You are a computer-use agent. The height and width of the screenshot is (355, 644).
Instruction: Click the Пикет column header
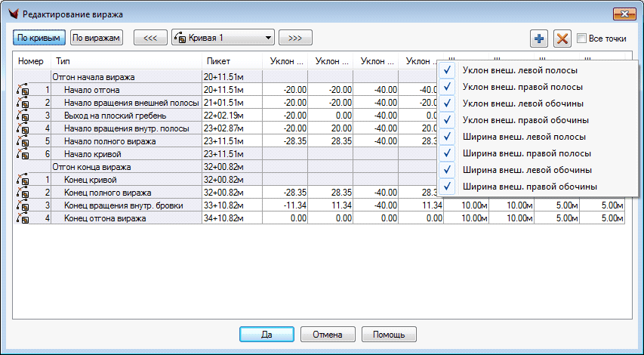231,60
